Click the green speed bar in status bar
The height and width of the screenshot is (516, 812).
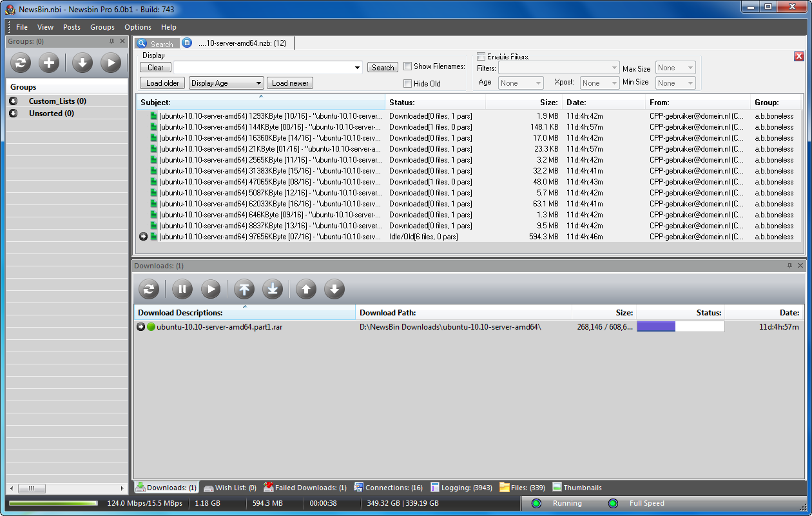tap(53, 504)
